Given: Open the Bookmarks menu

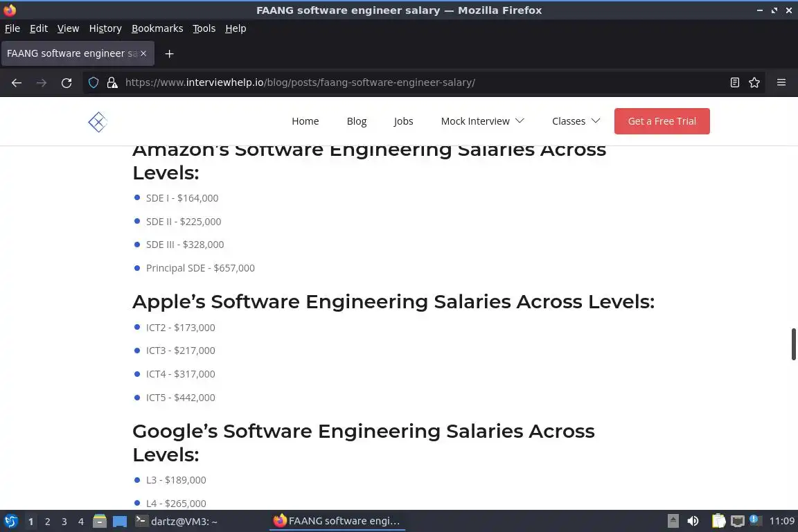Looking at the screenshot, I should 157,28.
